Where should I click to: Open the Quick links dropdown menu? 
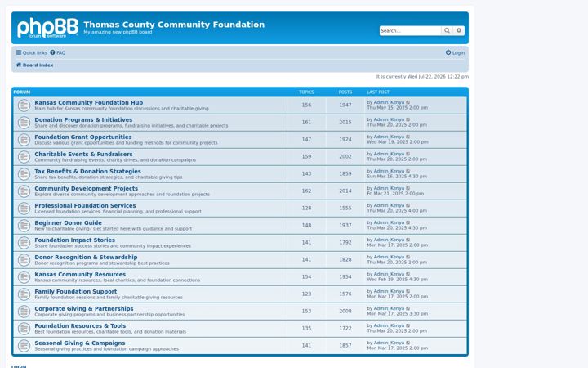click(x=32, y=53)
